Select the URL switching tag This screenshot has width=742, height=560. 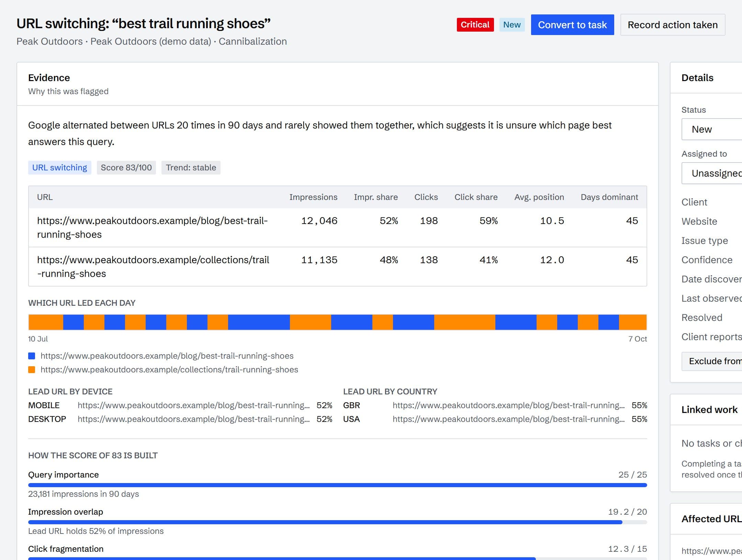point(60,168)
